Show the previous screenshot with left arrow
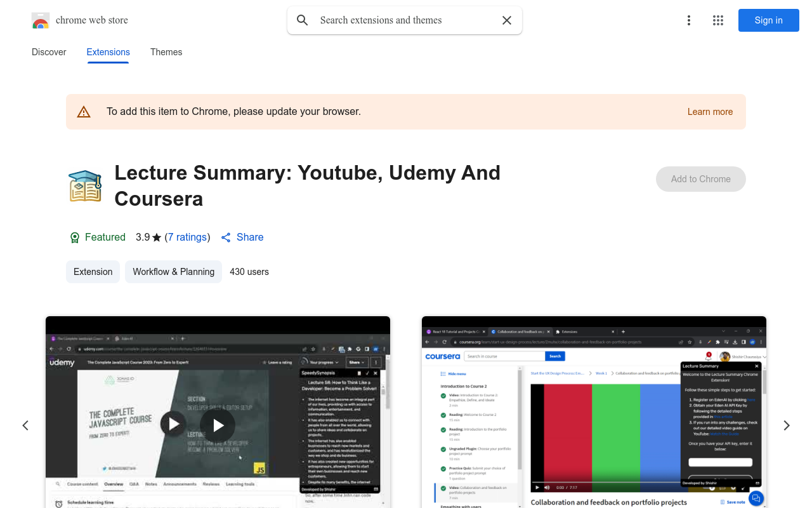The width and height of the screenshot is (812, 508). tap(25, 425)
